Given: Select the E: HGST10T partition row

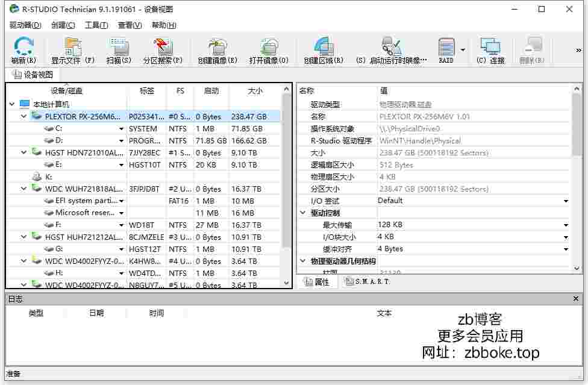Looking at the screenshot, I should pyautogui.click(x=144, y=164).
